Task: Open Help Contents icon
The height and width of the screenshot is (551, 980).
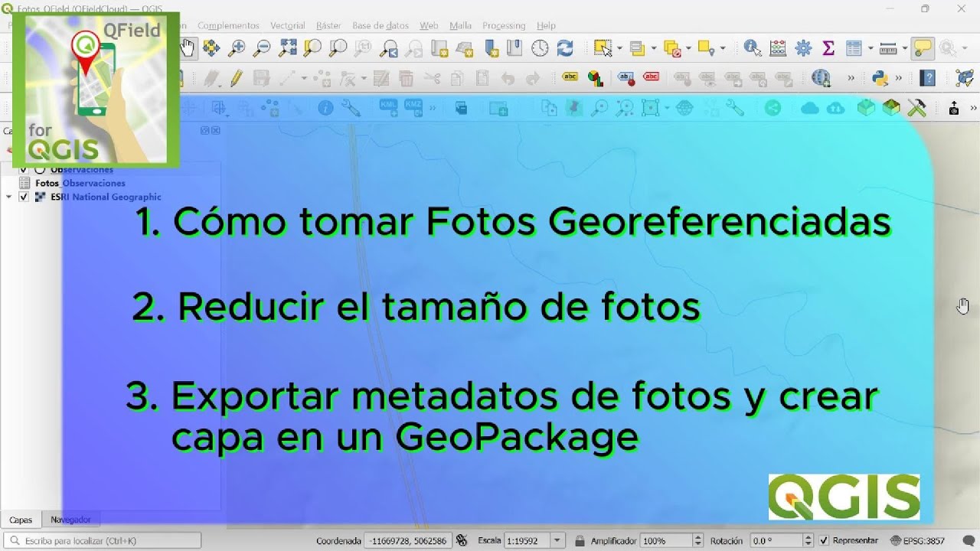Action: click(927, 77)
